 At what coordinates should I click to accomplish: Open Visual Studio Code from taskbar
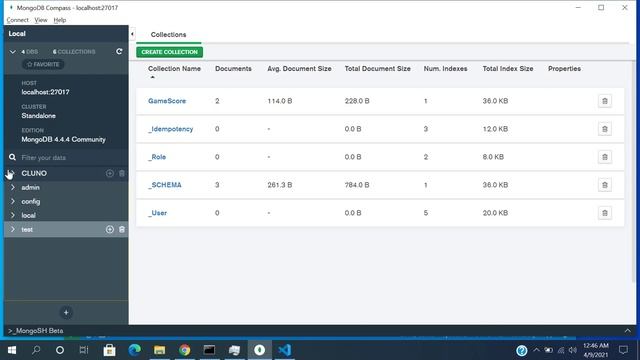(x=284, y=350)
